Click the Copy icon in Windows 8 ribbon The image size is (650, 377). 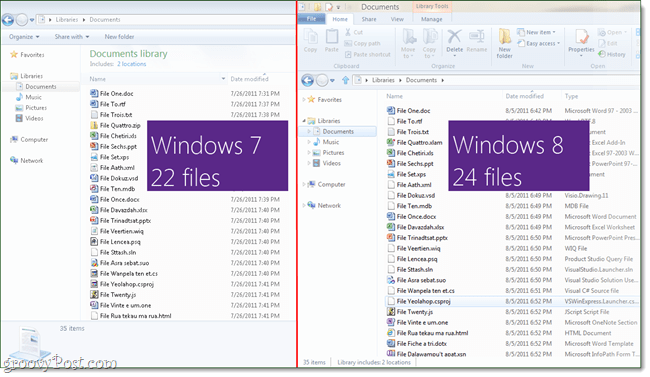(310, 40)
